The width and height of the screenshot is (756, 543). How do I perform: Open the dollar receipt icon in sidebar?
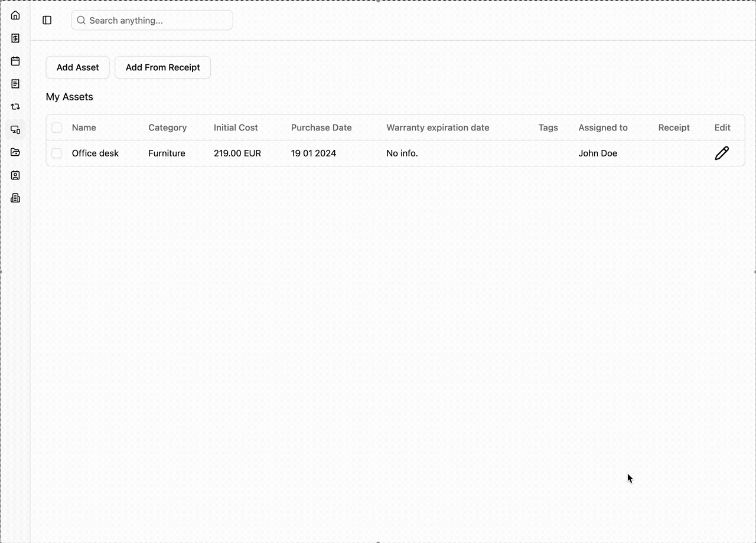coord(15,38)
